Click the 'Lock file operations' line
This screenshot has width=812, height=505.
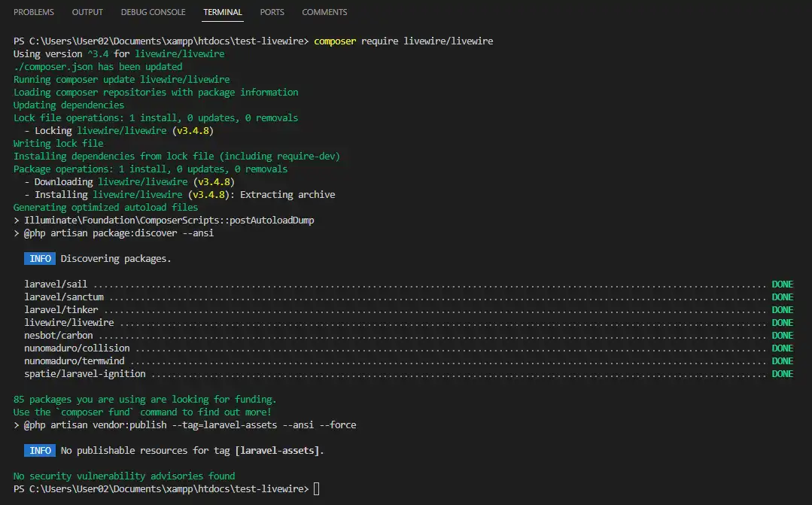(156, 117)
